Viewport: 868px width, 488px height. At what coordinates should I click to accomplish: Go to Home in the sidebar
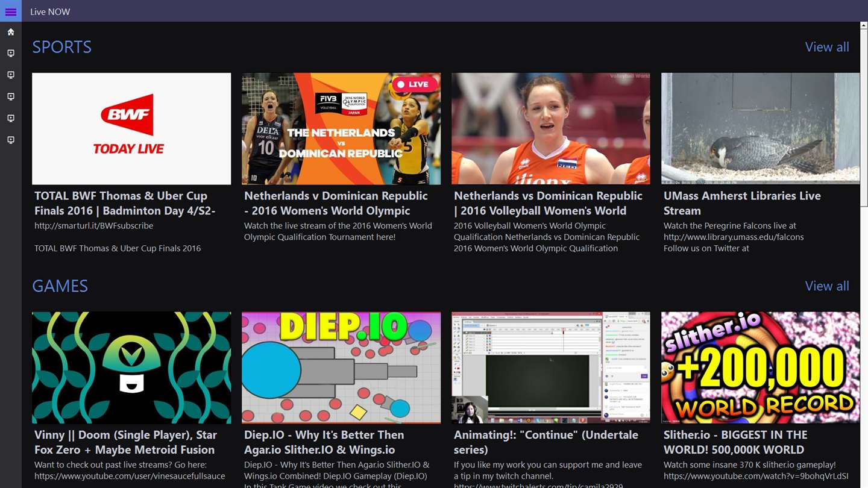click(x=11, y=32)
